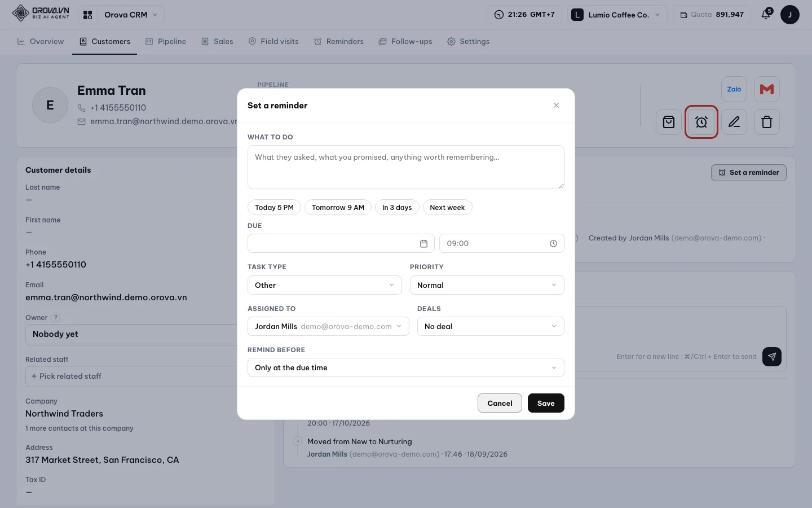This screenshot has width=812, height=508.
Task: Go to the Pipeline tab
Action: (x=166, y=42)
